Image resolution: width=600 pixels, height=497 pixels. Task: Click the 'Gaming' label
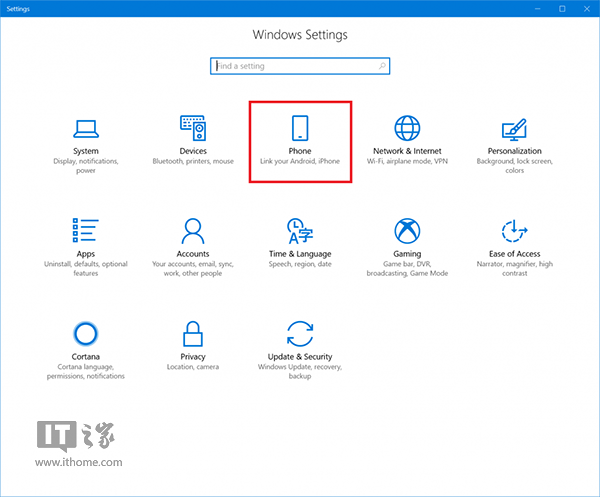pyautogui.click(x=407, y=254)
